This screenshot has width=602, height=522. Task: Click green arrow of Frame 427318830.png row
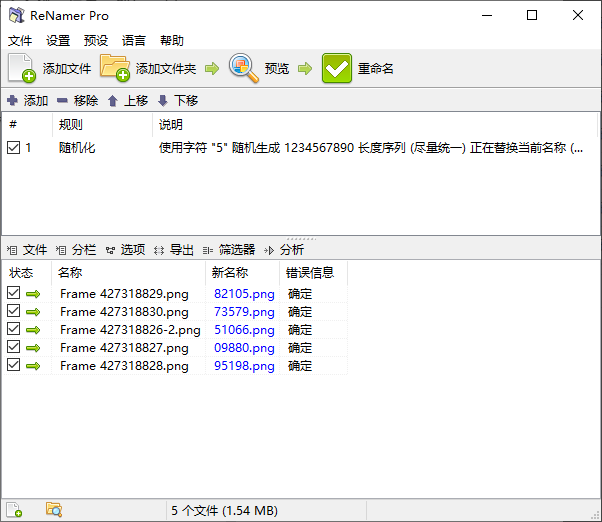pyautogui.click(x=33, y=312)
